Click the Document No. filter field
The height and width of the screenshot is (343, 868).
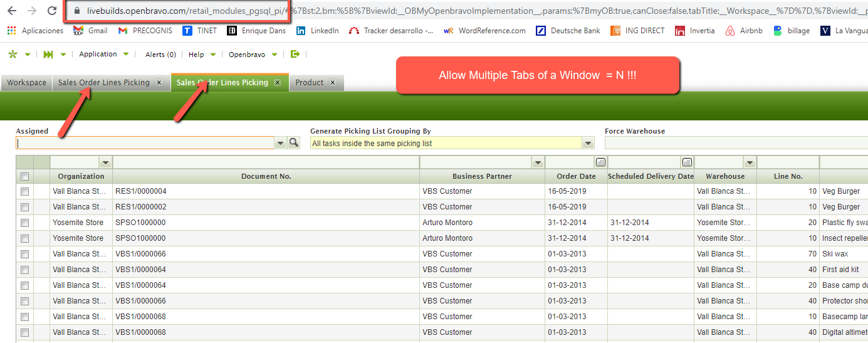coord(266,162)
